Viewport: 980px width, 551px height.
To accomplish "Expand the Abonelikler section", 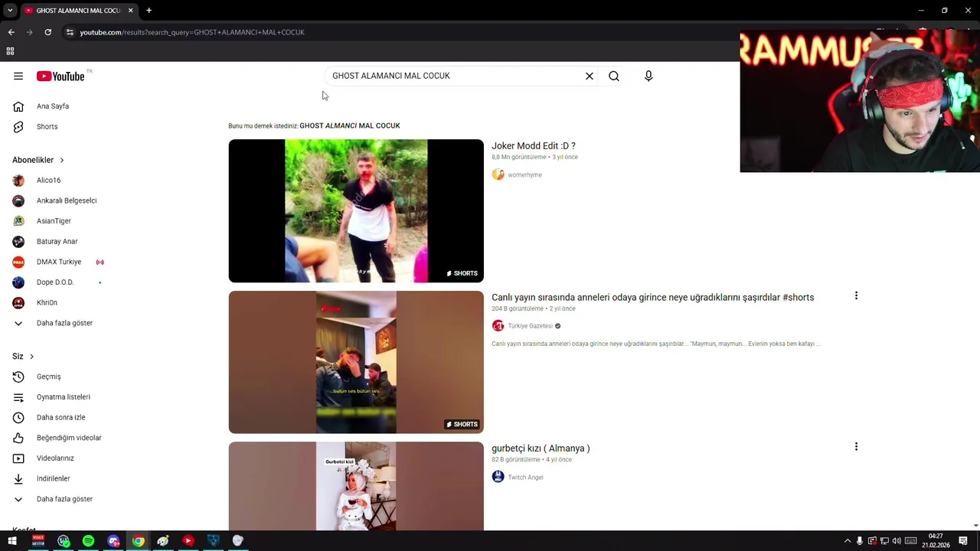I will point(38,160).
